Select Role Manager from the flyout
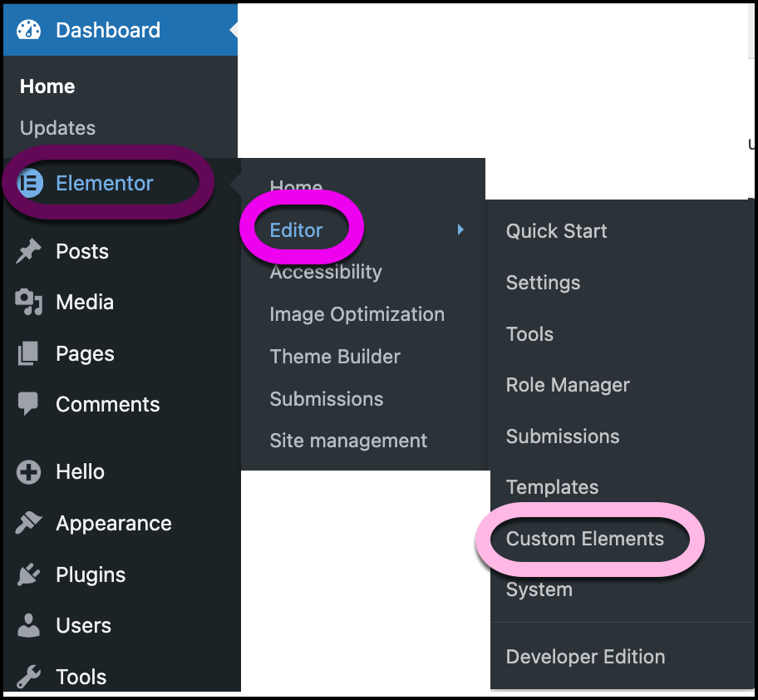This screenshot has height=700, width=758. [568, 385]
